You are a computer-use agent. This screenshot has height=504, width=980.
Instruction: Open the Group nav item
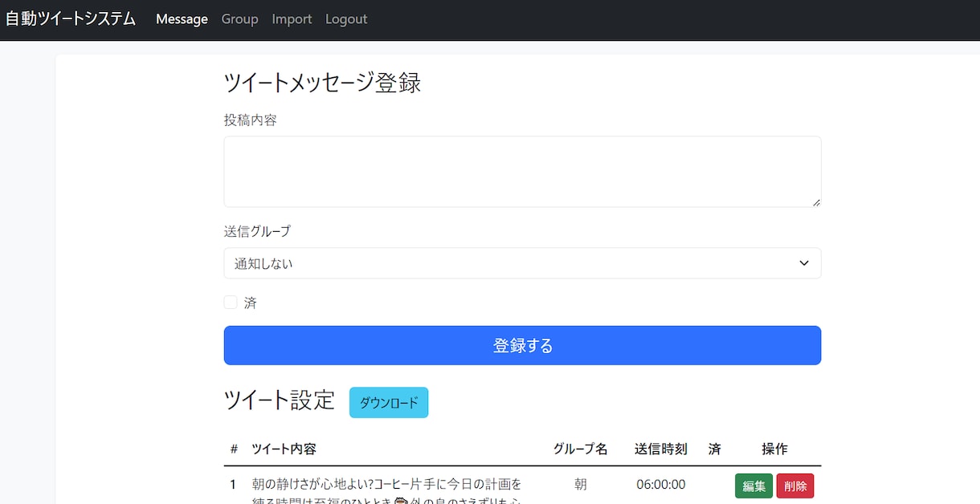[x=239, y=18]
